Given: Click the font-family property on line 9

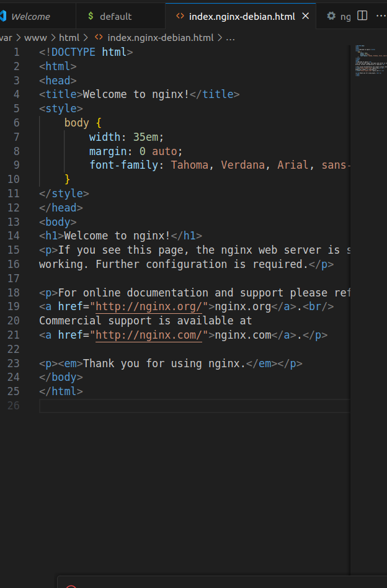Looking at the screenshot, I should 124,166.
